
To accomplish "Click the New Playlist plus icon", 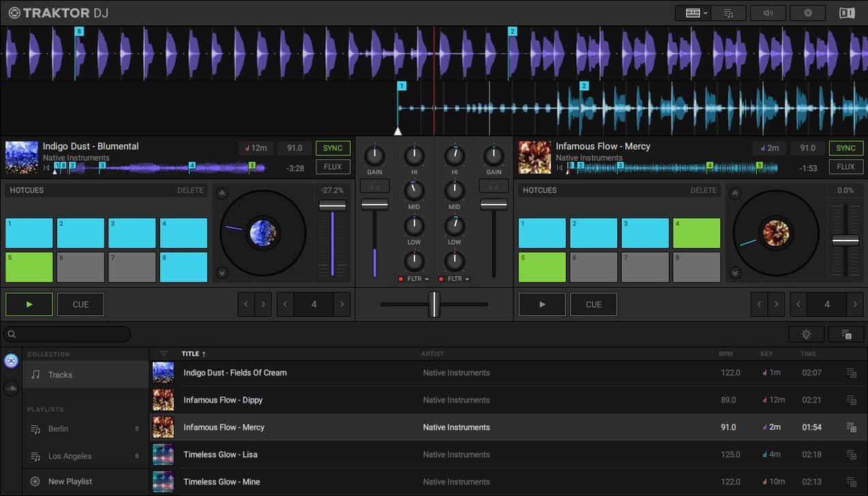I will [x=35, y=482].
